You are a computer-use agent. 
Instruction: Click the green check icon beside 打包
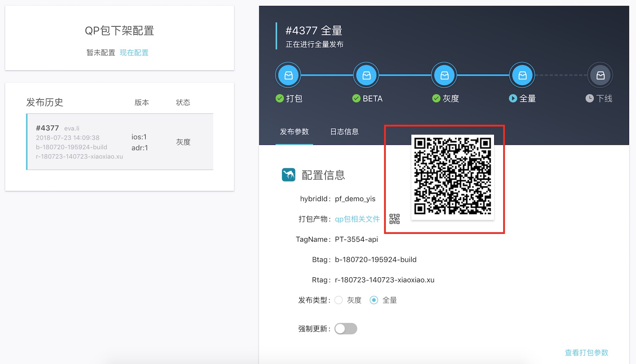(x=279, y=98)
